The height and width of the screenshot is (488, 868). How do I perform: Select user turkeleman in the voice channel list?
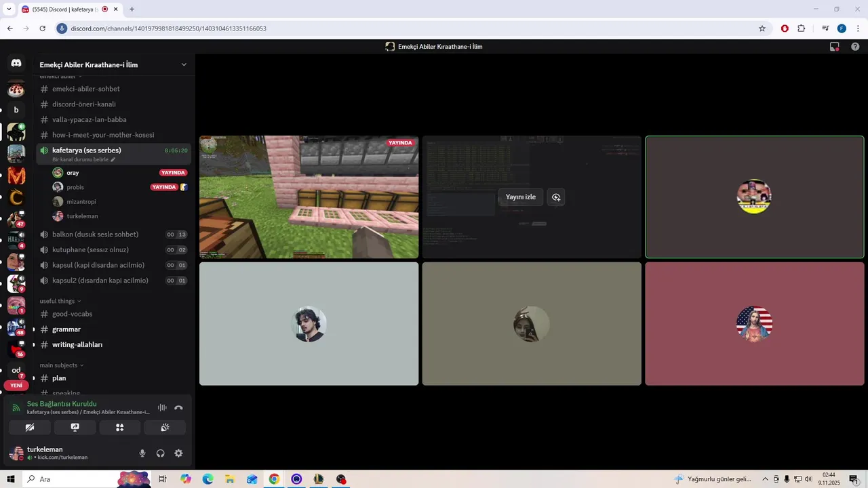coord(82,216)
